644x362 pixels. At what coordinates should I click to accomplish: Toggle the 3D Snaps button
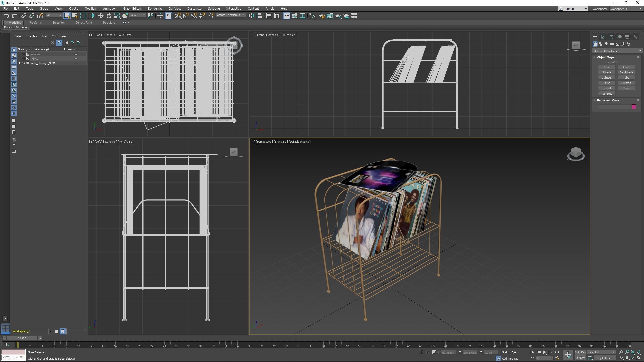178,16
